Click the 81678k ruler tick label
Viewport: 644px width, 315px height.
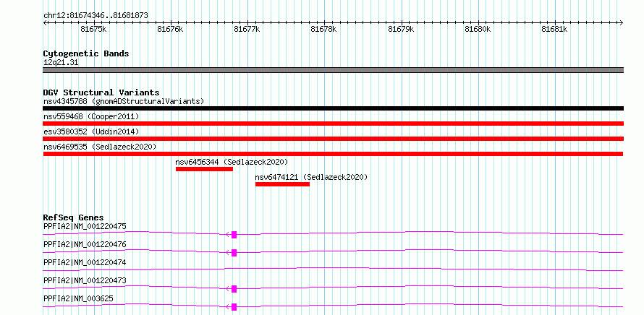pos(324,29)
